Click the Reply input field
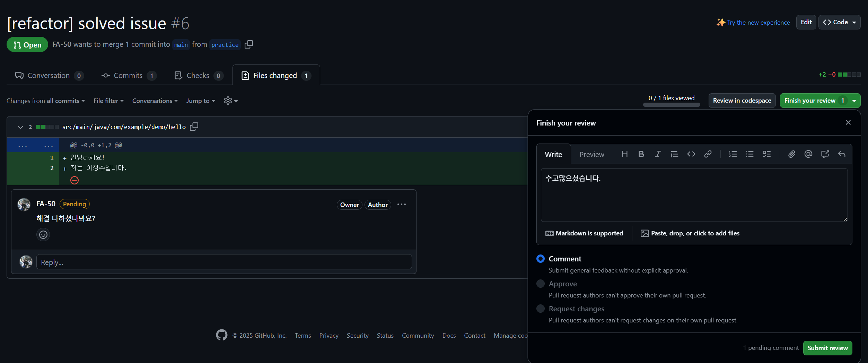 pyautogui.click(x=224, y=262)
